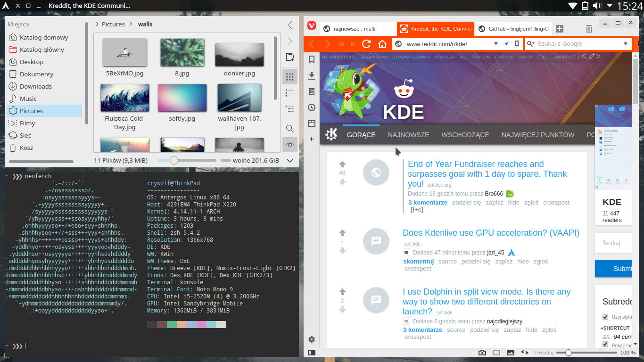Upvote the End of Year Fundraiser post
Screen dimensions: 644x362
pyautogui.click(x=342, y=164)
